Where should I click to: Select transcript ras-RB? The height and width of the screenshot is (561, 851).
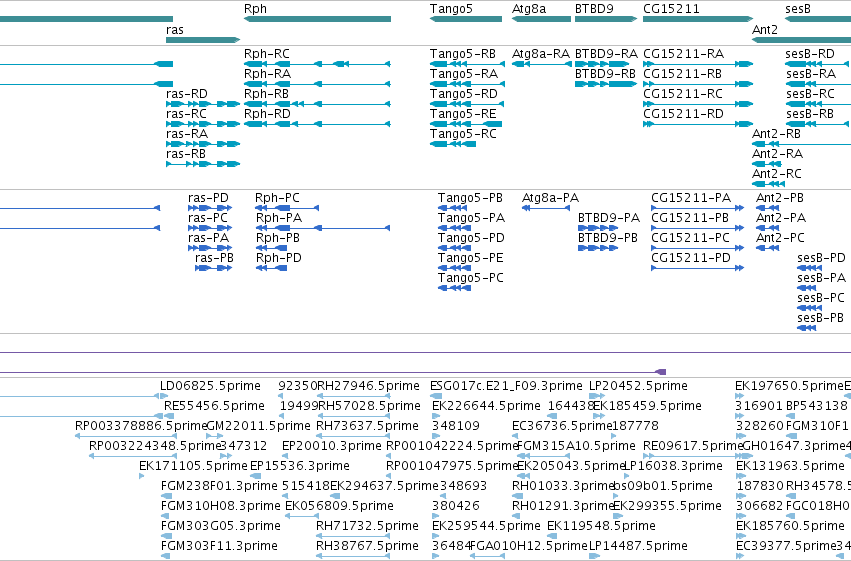pos(186,154)
